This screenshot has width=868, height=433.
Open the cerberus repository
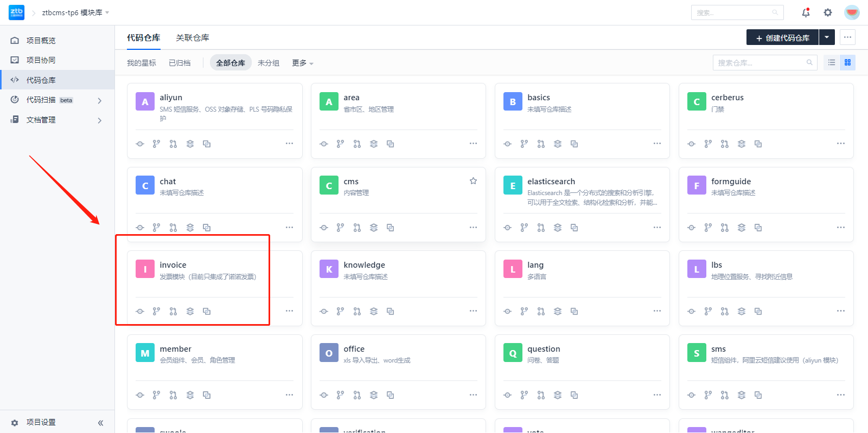click(727, 98)
